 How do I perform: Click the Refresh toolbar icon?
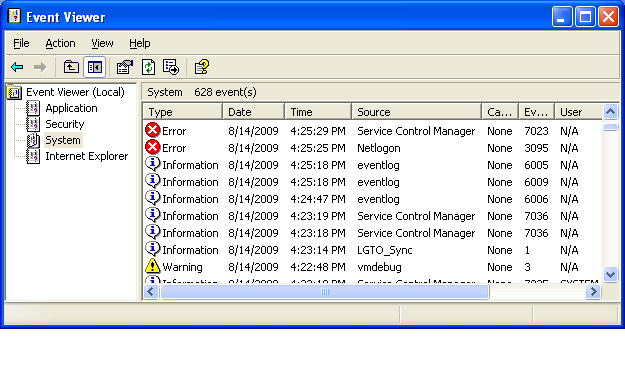click(148, 67)
